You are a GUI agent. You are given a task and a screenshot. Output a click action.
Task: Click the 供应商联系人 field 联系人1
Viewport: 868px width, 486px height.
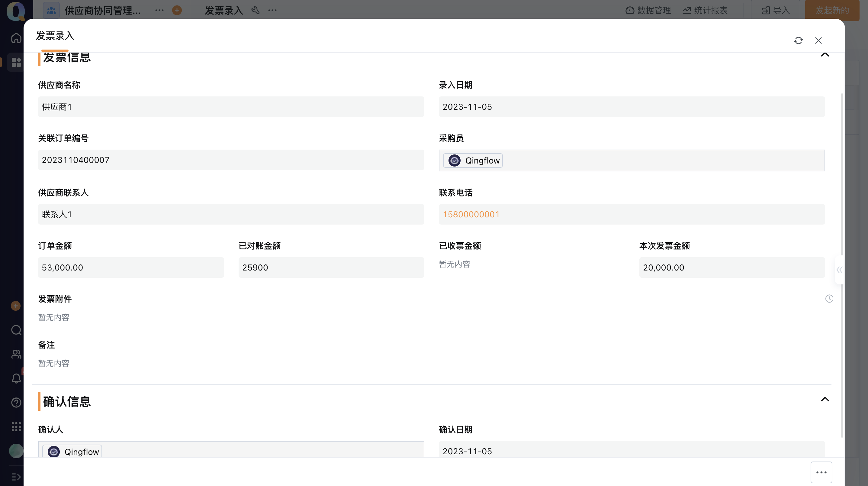231,214
